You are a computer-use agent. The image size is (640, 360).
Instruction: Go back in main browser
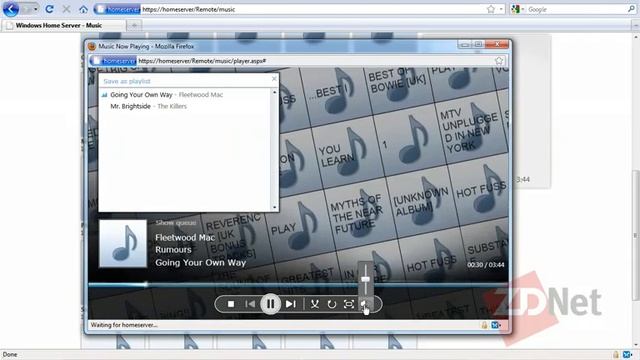coord(11,9)
